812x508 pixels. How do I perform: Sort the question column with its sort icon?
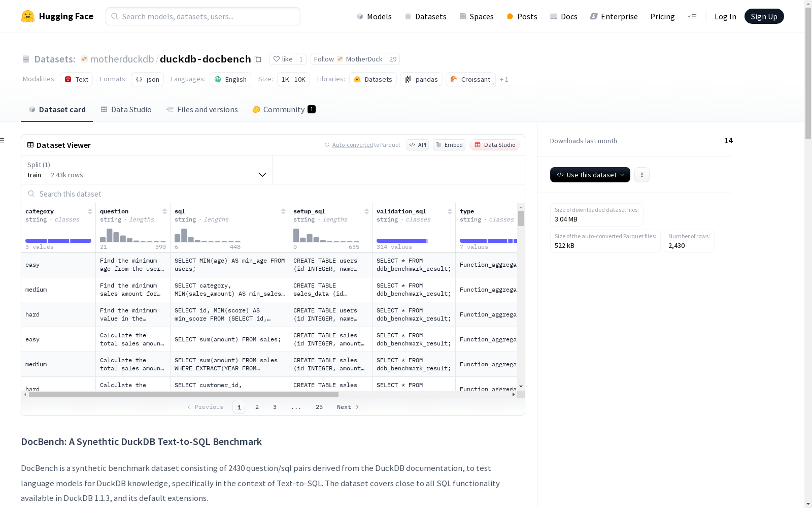pyautogui.click(x=164, y=211)
